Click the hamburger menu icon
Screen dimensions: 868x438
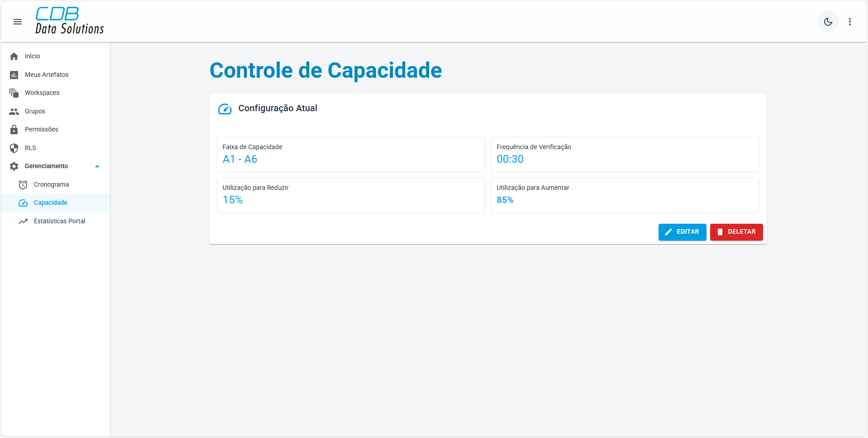pyautogui.click(x=18, y=22)
